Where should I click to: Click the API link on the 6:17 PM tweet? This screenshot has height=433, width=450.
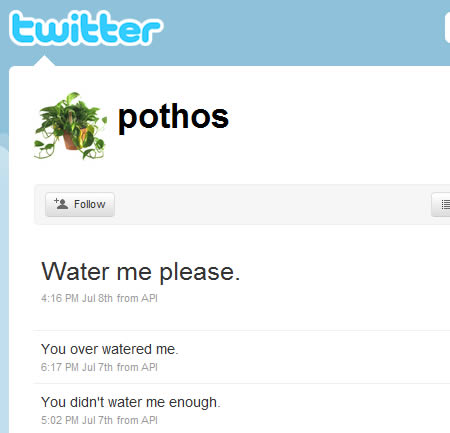[x=149, y=367]
